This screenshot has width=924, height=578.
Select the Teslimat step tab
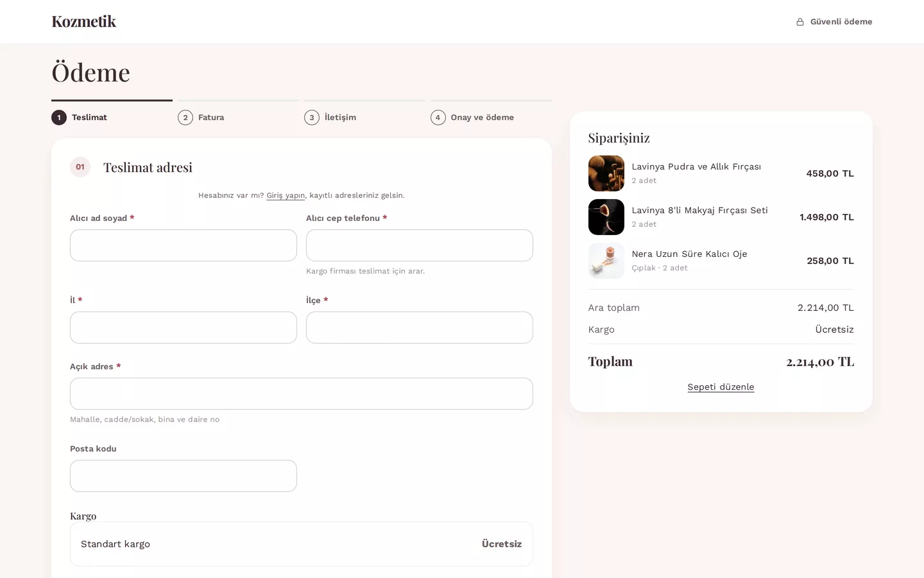(112, 113)
